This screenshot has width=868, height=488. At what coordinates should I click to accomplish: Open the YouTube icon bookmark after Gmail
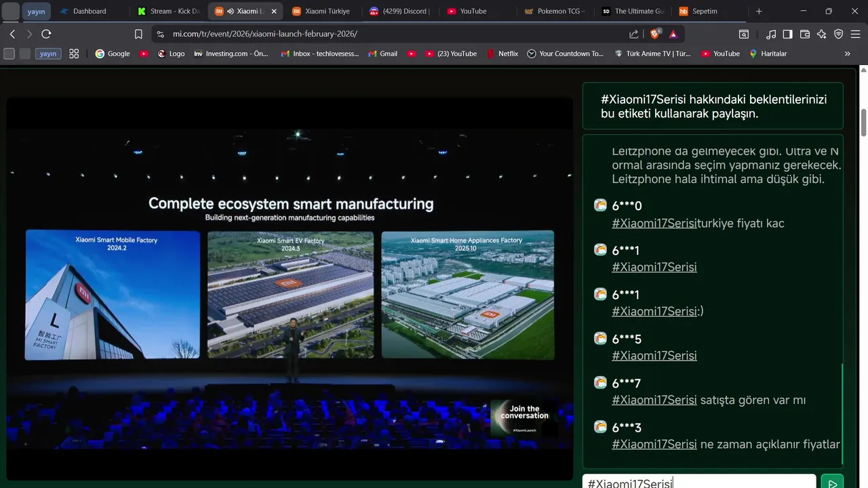coord(412,54)
